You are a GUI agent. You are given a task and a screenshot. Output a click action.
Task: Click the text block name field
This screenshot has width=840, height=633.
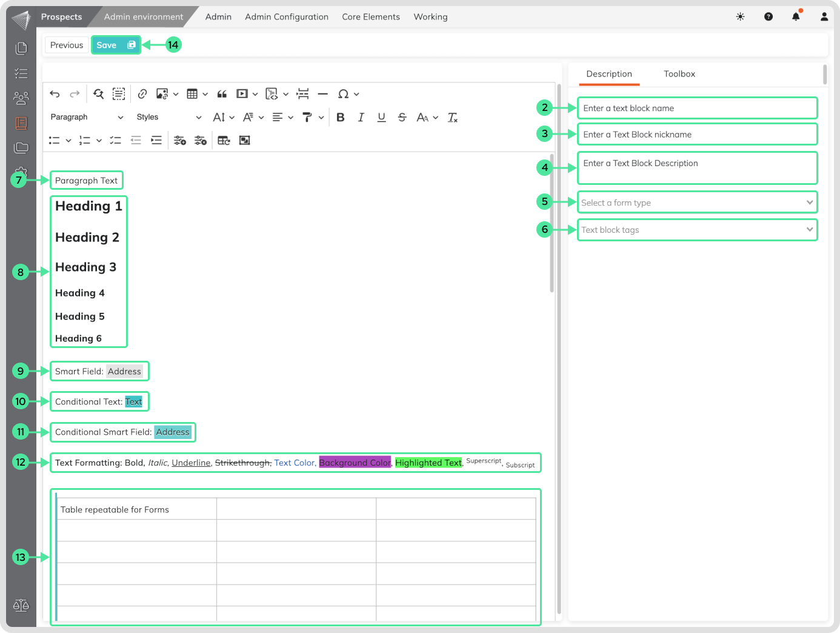click(697, 108)
